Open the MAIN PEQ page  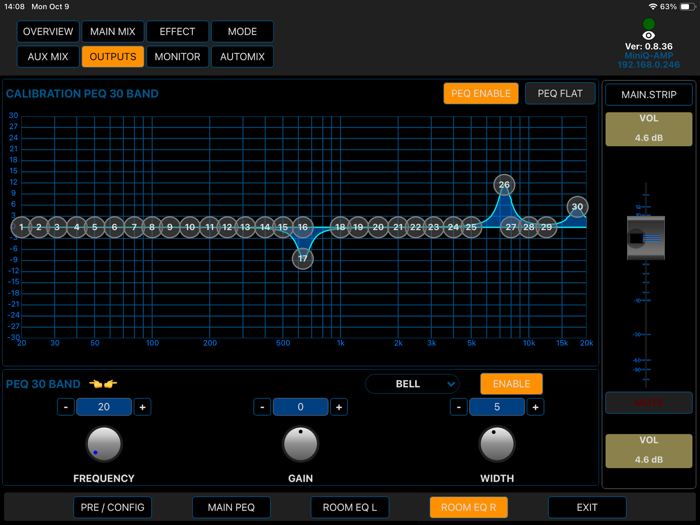point(231,508)
